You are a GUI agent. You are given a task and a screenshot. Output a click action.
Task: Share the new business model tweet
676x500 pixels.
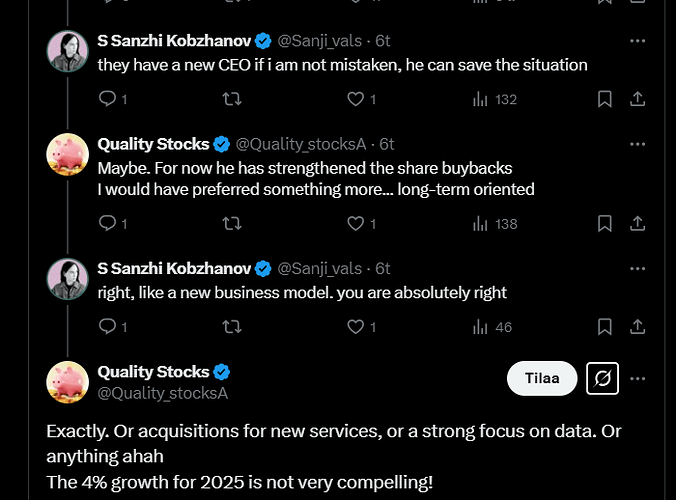tap(637, 327)
